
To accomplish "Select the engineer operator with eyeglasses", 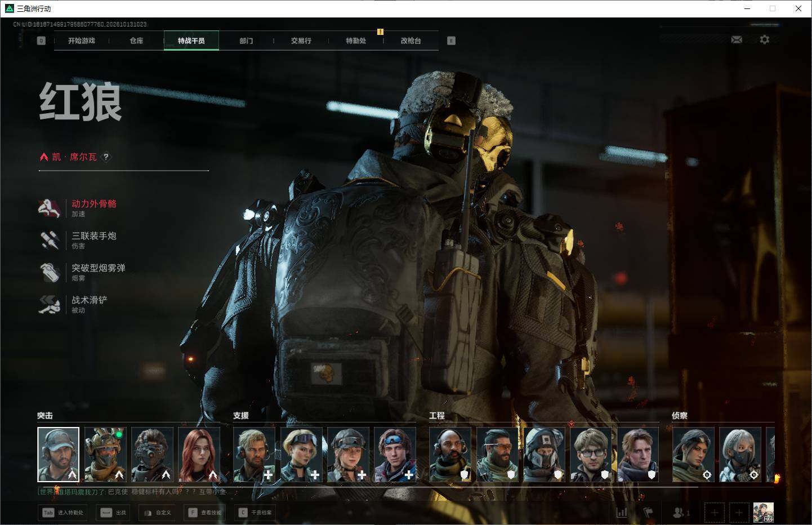I will click(x=591, y=455).
